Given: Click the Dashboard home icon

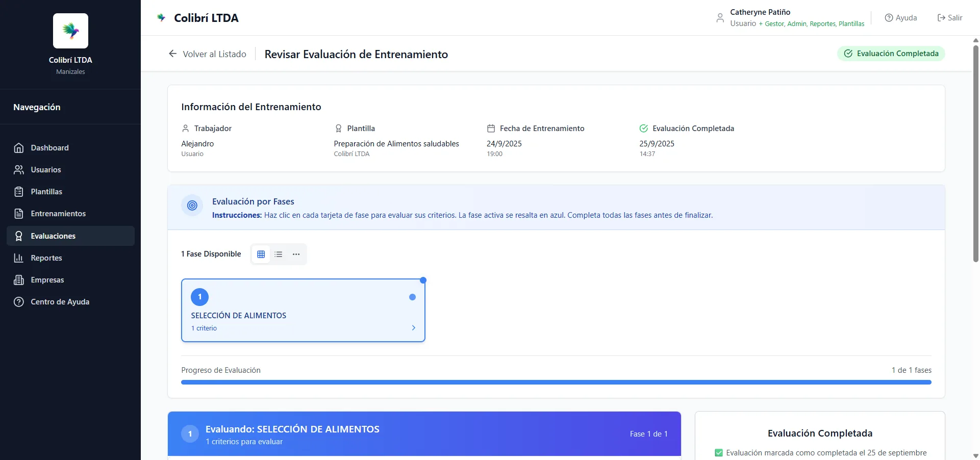Looking at the screenshot, I should coord(19,148).
